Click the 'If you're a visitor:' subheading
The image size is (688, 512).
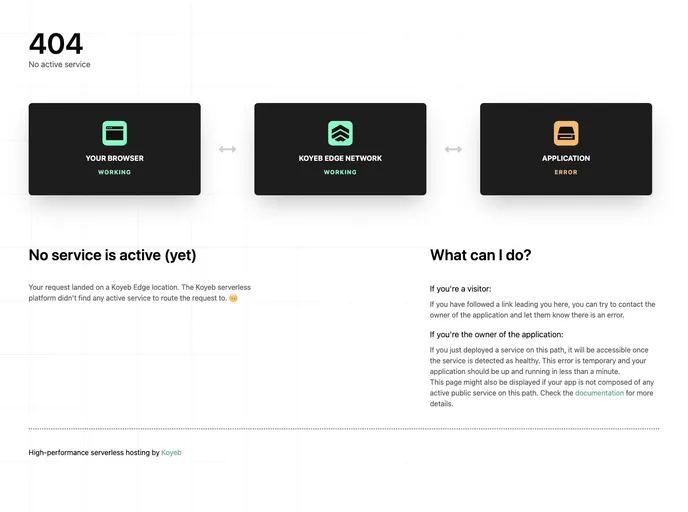(x=460, y=289)
